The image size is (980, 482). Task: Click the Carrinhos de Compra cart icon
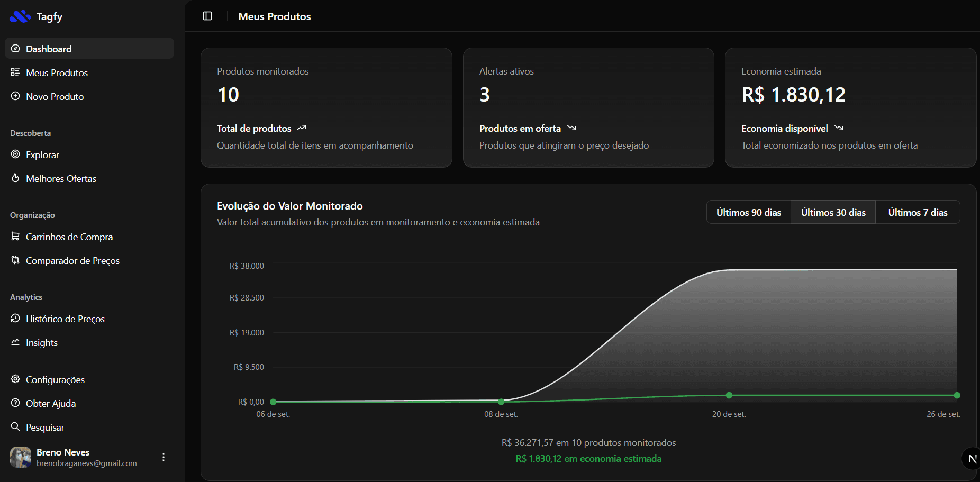tap(15, 237)
